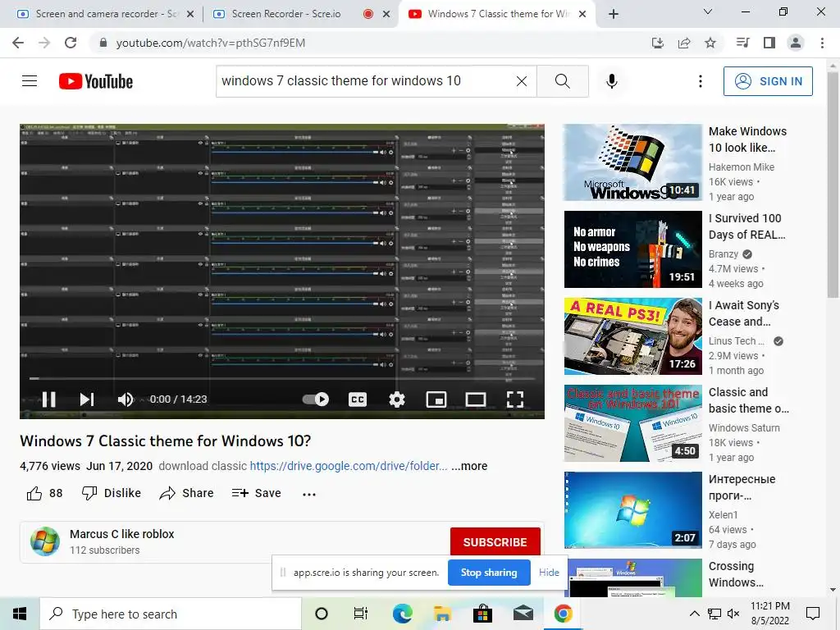Enable the miniplayer mode

[x=436, y=399]
